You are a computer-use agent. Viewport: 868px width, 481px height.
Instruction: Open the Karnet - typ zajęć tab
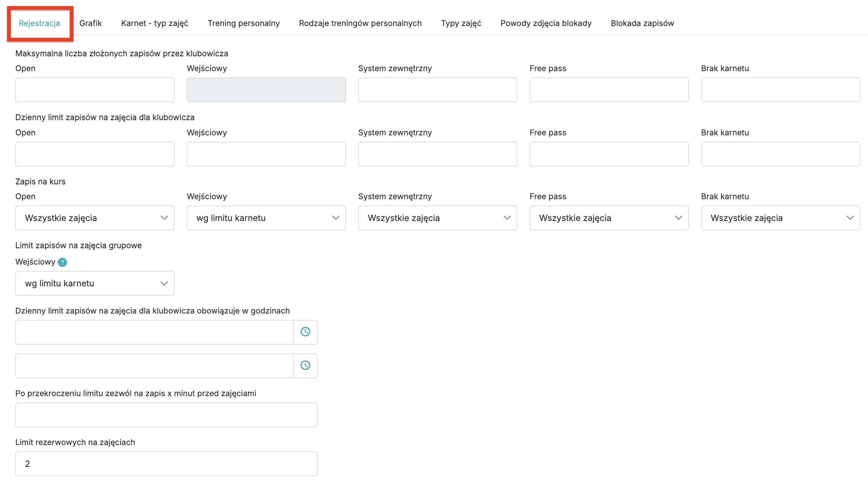155,23
